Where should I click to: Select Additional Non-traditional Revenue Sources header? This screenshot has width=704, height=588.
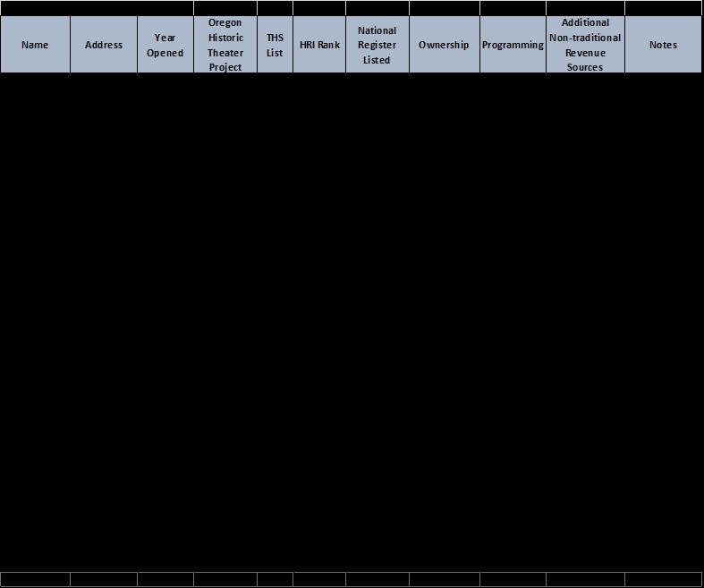(585, 45)
